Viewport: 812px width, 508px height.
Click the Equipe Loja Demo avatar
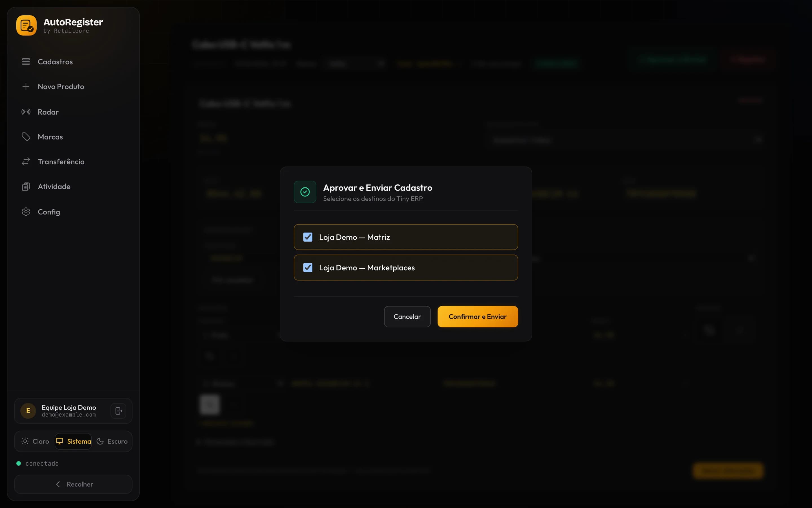click(x=28, y=411)
